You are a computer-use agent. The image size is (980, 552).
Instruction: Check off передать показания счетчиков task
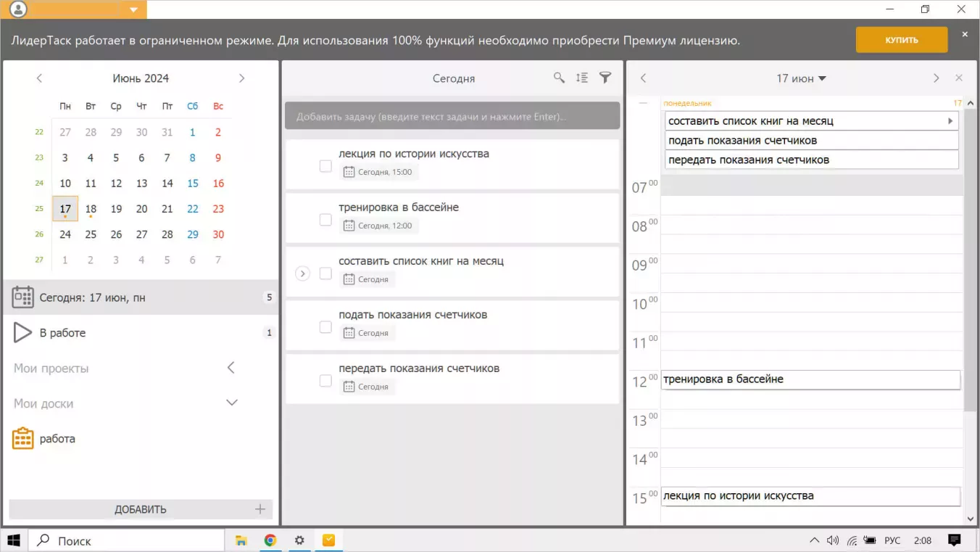point(325,381)
